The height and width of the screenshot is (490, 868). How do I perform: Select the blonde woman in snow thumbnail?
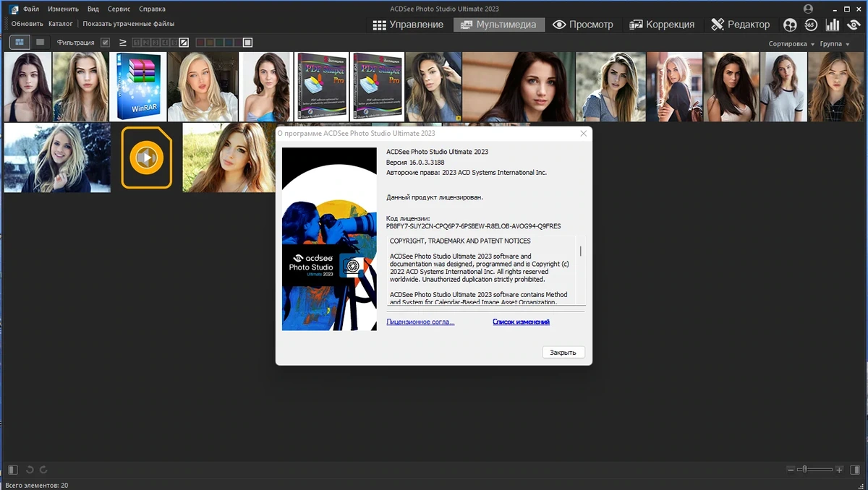[x=57, y=158]
